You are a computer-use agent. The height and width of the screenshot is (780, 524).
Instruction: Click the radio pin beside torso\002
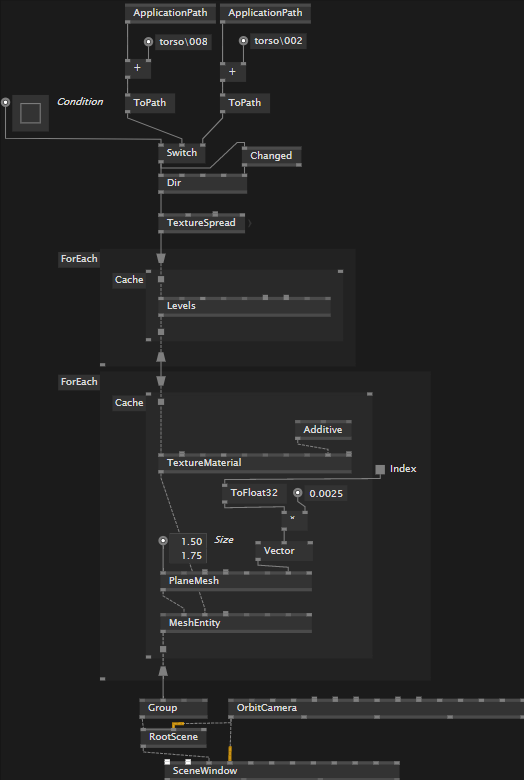(x=243, y=41)
